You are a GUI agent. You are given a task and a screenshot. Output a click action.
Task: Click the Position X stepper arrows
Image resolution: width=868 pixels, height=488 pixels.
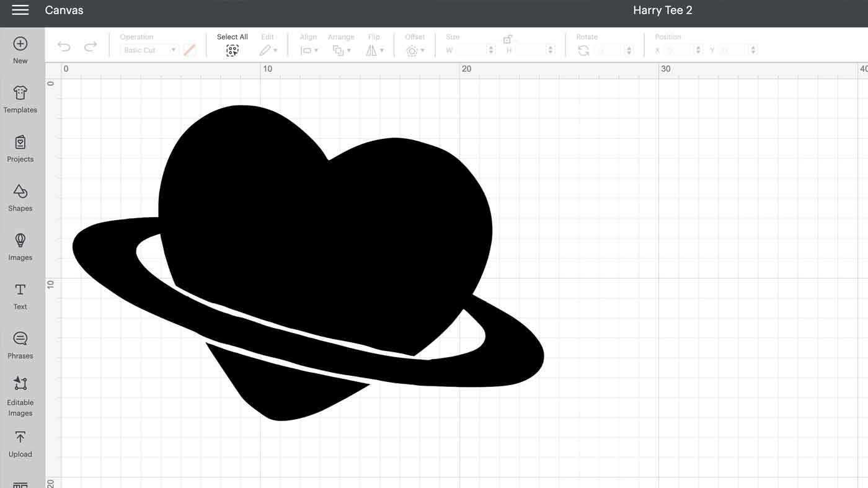click(x=699, y=50)
